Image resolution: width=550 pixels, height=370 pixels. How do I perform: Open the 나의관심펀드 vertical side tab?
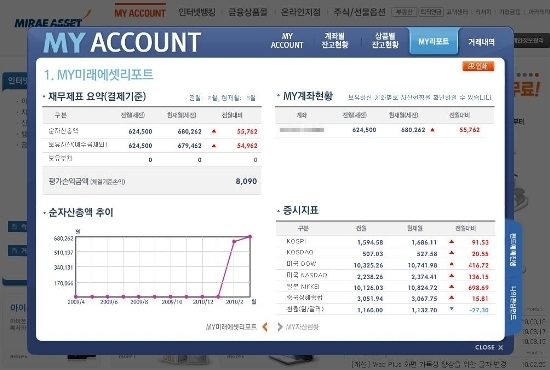(513, 303)
